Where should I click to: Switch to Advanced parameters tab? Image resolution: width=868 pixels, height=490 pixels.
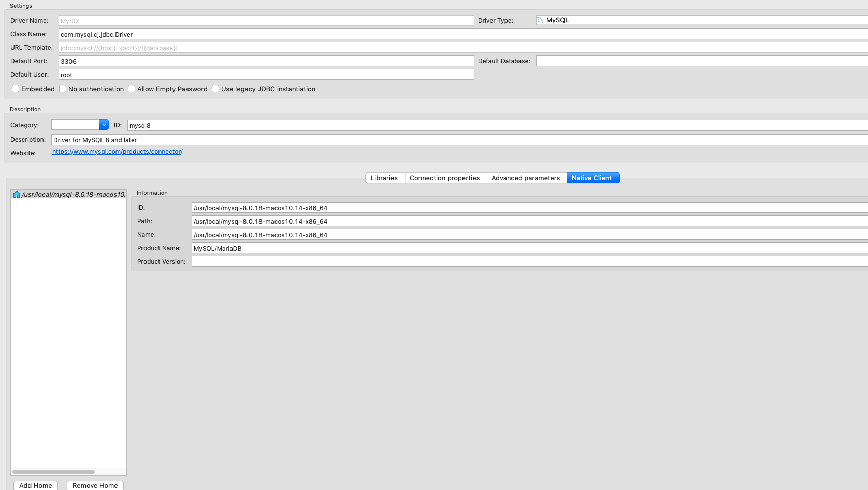coord(526,178)
